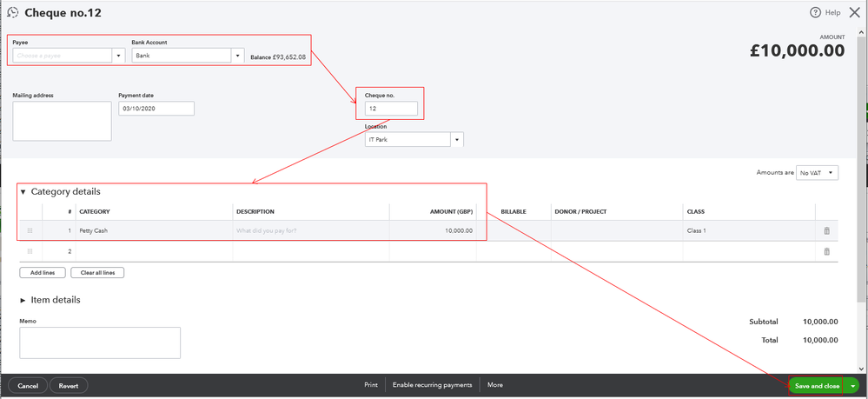The image size is (868, 399).
Task: Click the Add lines button
Action: coord(42,273)
